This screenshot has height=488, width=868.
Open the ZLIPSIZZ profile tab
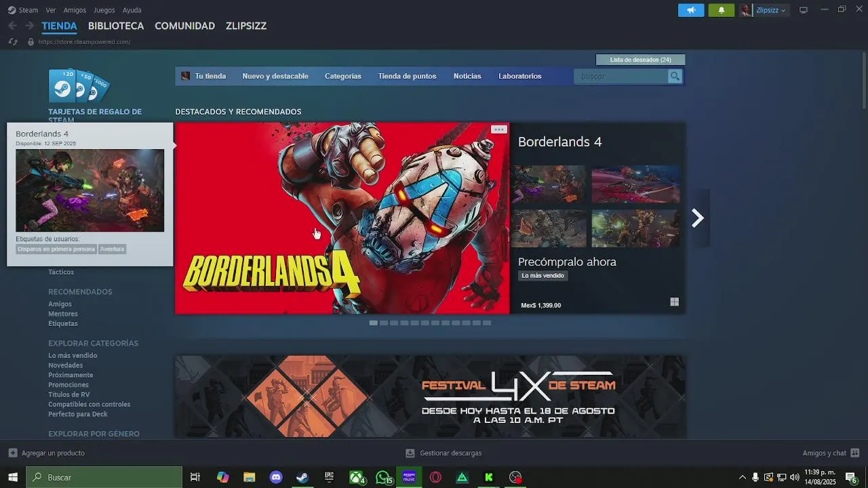(x=246, y=26)
